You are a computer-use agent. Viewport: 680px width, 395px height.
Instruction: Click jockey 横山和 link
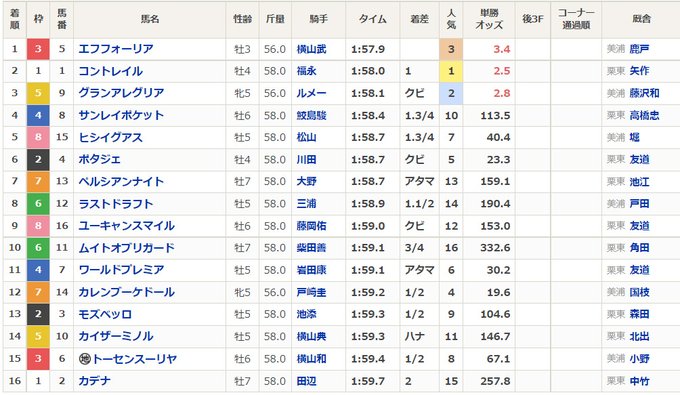[x=311, y=359]
